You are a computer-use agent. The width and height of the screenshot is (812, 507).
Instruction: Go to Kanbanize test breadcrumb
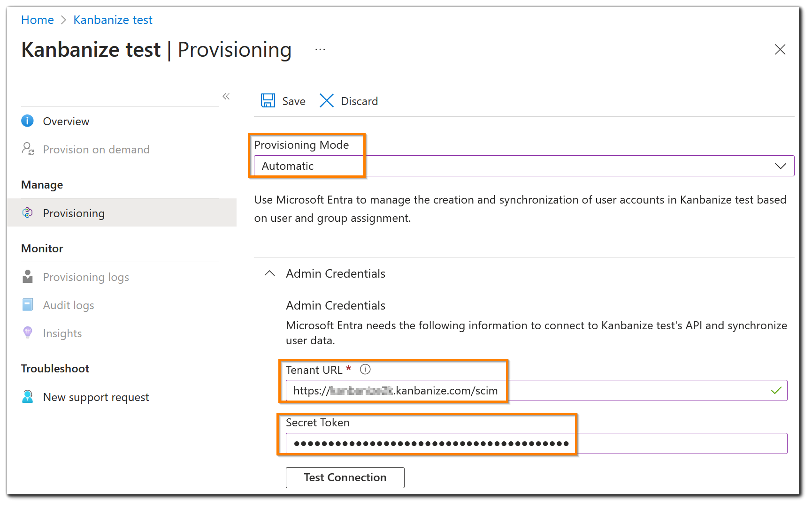(113, 20)
